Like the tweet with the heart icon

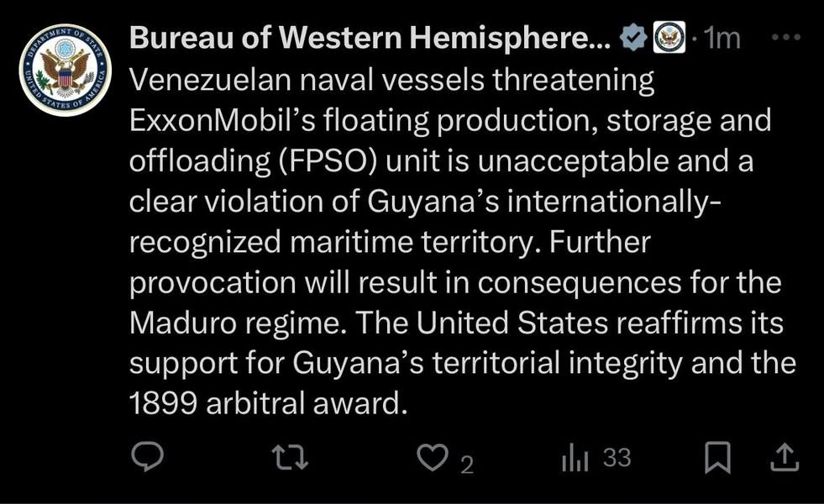point(432,458)
